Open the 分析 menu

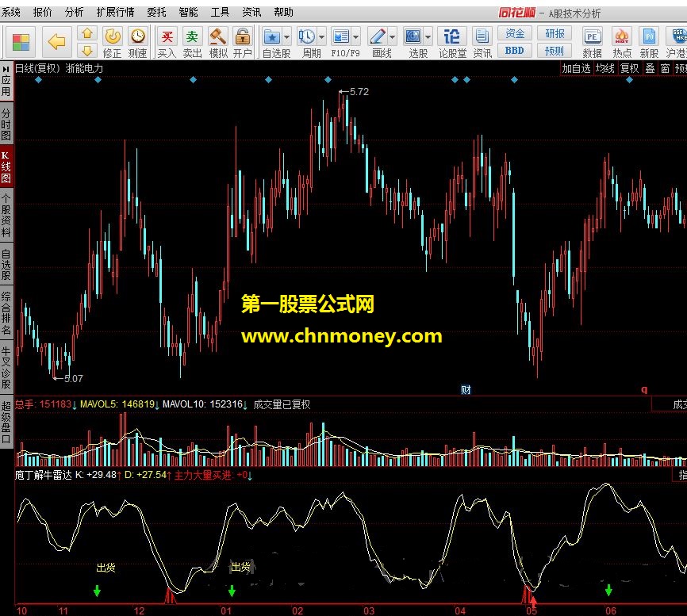pyautogui.click(x=74, y=12)
